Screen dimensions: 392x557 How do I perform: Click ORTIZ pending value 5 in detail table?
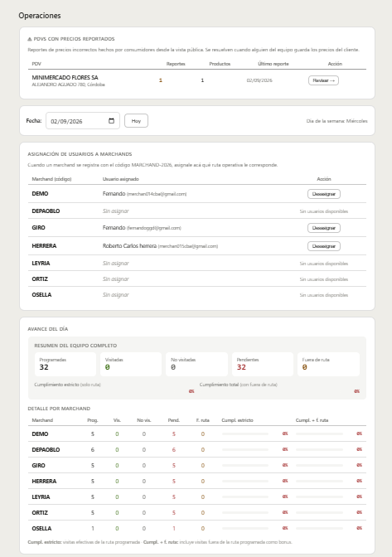[x=174, y=512]
